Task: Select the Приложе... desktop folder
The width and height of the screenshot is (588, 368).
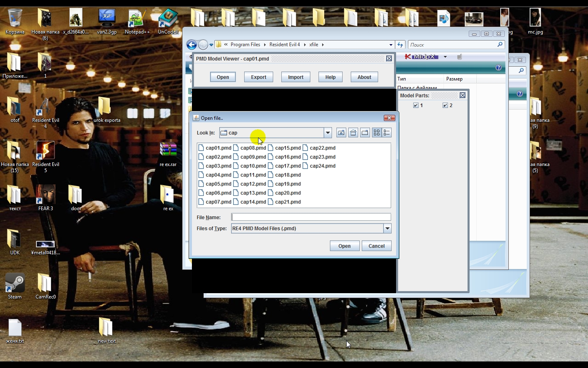Action: tap(15, 65)
